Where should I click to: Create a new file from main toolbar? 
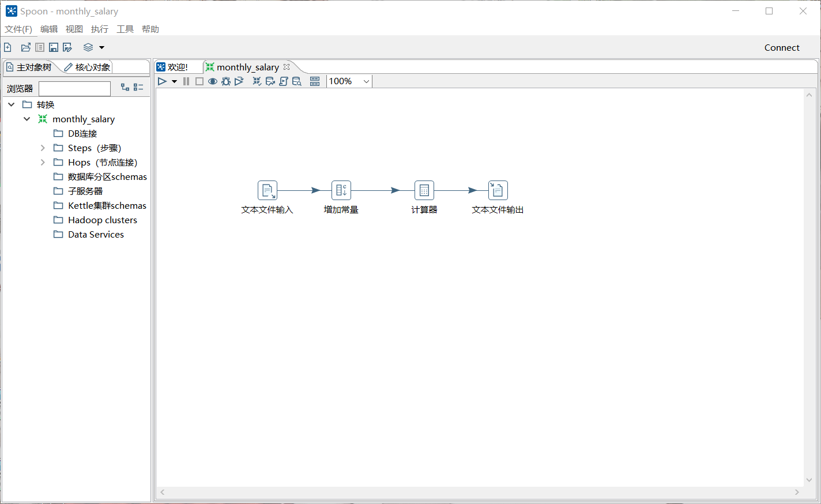tap(7, 47)
